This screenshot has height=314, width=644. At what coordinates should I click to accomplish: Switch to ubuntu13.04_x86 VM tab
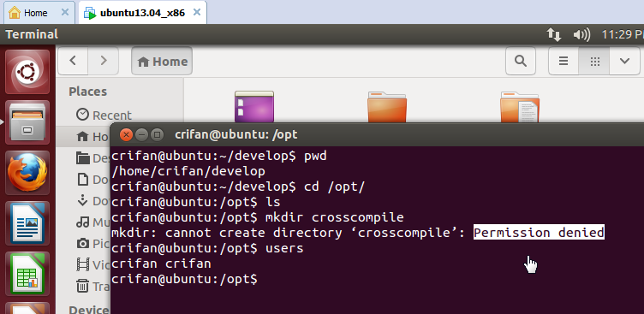tap(142, 13)
